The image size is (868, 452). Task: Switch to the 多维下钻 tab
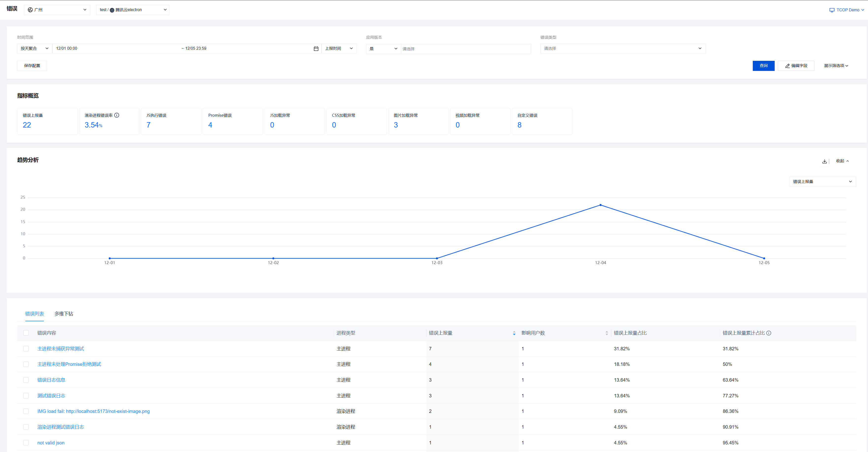pos(64,314)
